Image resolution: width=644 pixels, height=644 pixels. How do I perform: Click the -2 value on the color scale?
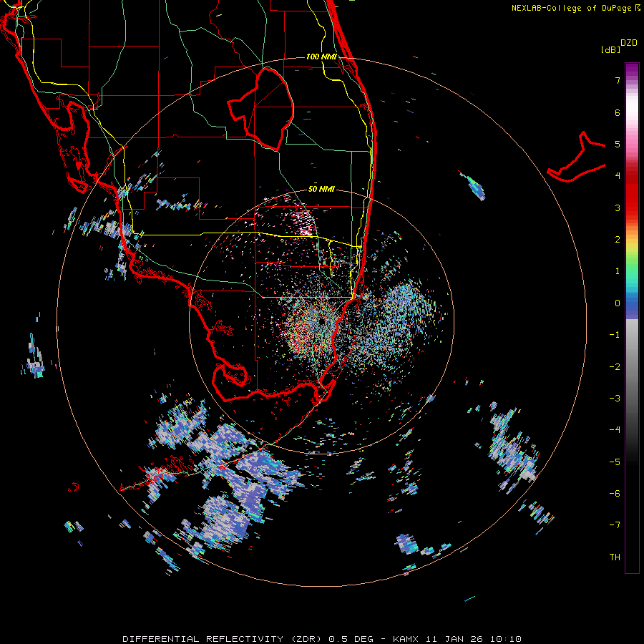coord(615,367)
